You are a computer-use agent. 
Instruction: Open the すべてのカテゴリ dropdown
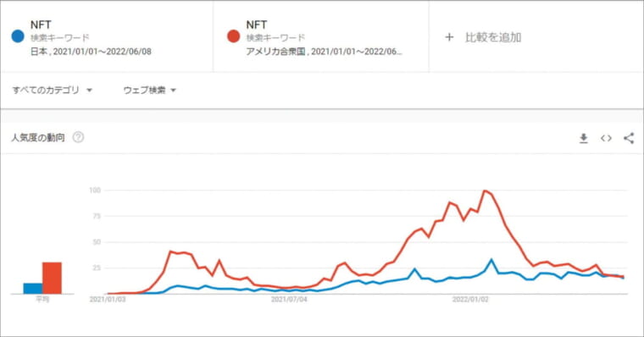tap(53, 90)
